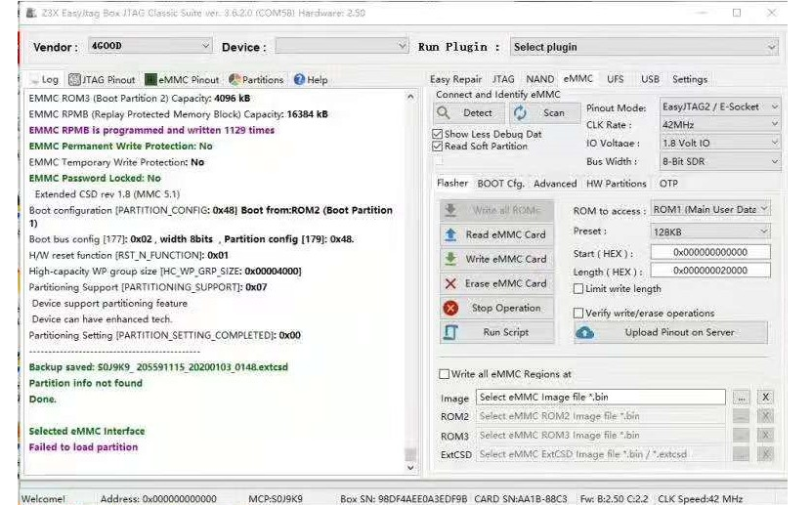812x505 pixels.
Task: Switch to the JTAG tab
Action: tap(503, 79)
